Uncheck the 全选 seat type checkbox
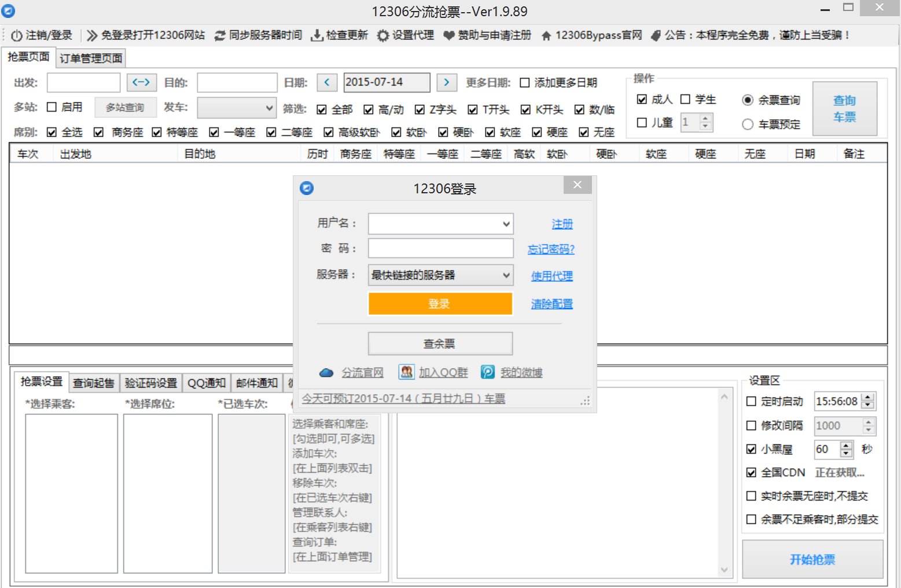901x588 pixels. point(52,132)
